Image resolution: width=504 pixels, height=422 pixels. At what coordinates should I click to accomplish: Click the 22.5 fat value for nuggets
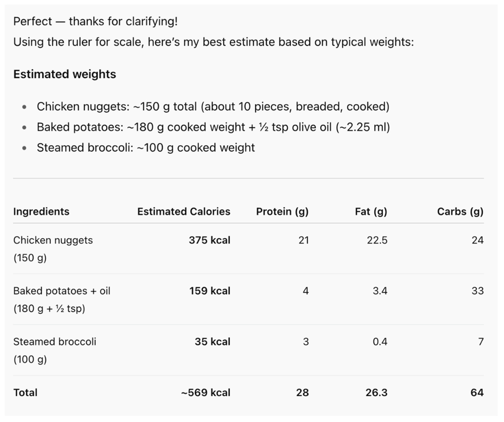coord(377,240)
